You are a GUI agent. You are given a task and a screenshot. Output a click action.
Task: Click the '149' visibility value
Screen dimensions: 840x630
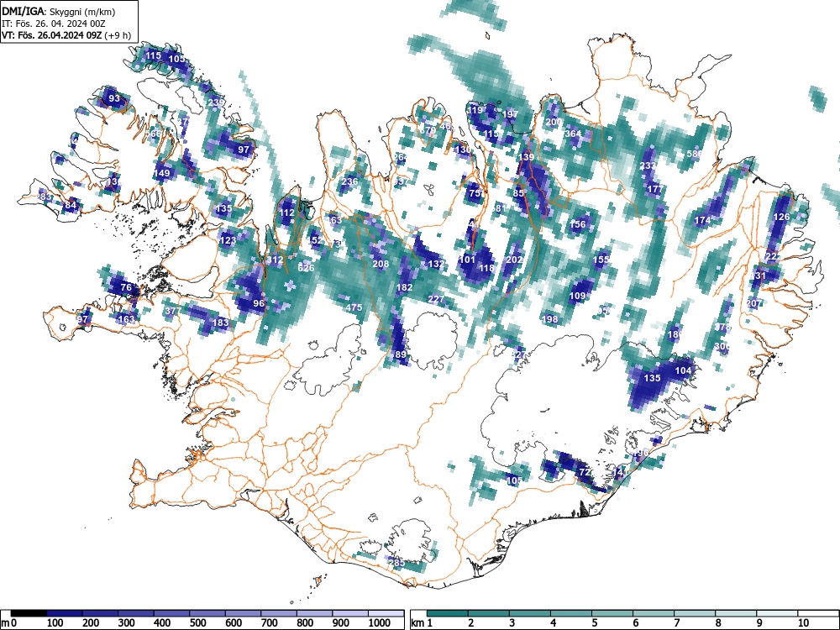coord(162,172)
